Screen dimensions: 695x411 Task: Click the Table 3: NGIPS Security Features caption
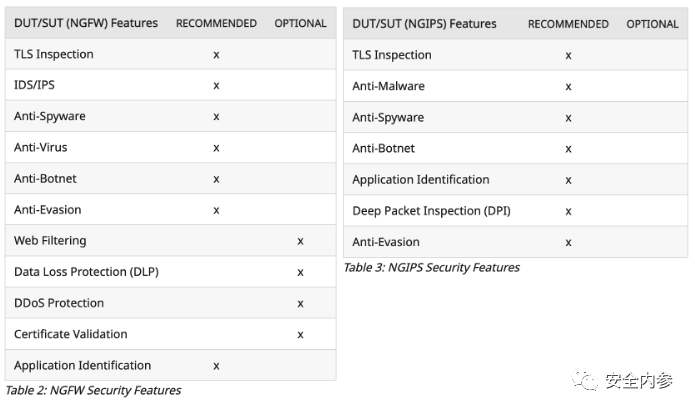pyautogui.click(x=432, y=268)
